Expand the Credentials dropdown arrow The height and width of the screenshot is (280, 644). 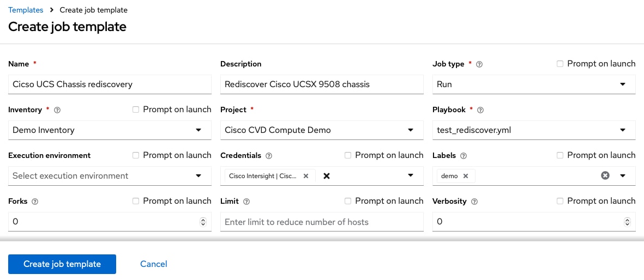(410, 176)
